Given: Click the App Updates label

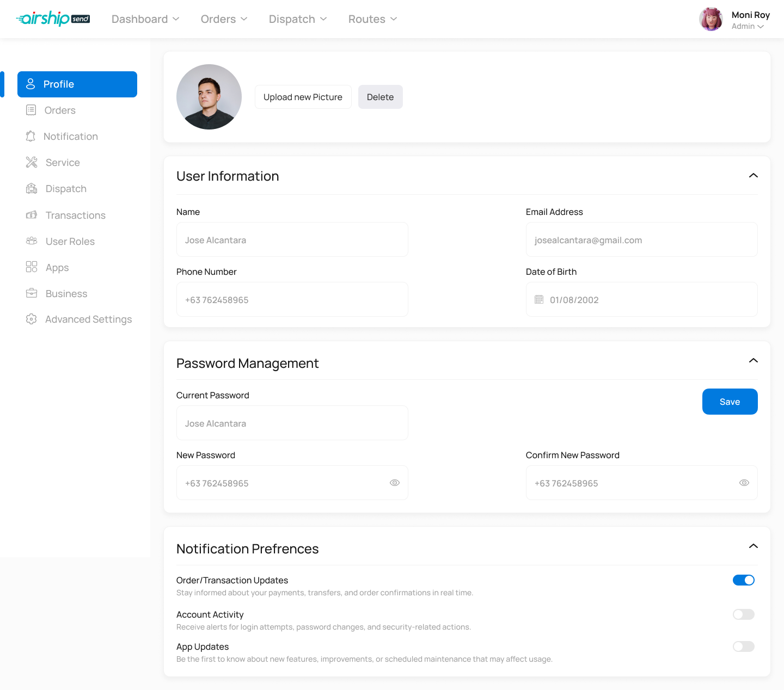Looking at the screenshot, I should [203, 646].
